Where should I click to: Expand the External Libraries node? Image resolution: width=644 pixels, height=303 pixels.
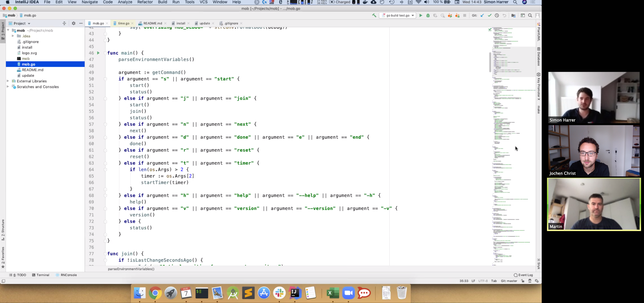tap(8, 81)
